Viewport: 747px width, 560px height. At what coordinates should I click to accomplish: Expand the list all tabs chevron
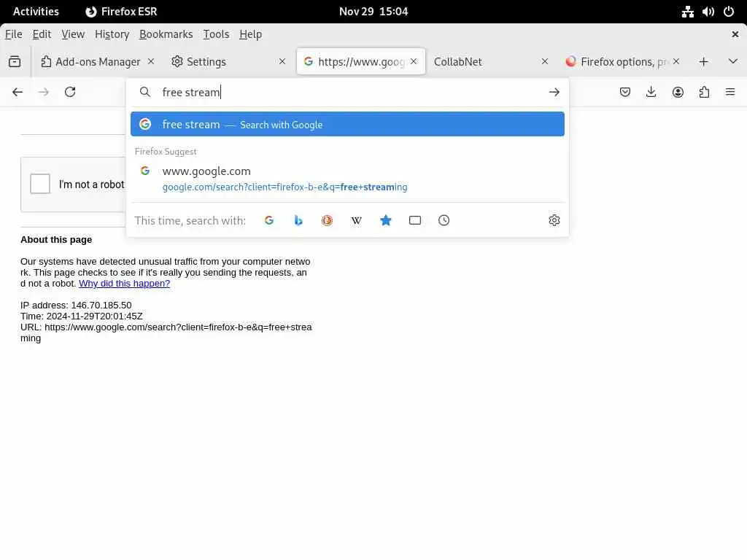point(733,61)
